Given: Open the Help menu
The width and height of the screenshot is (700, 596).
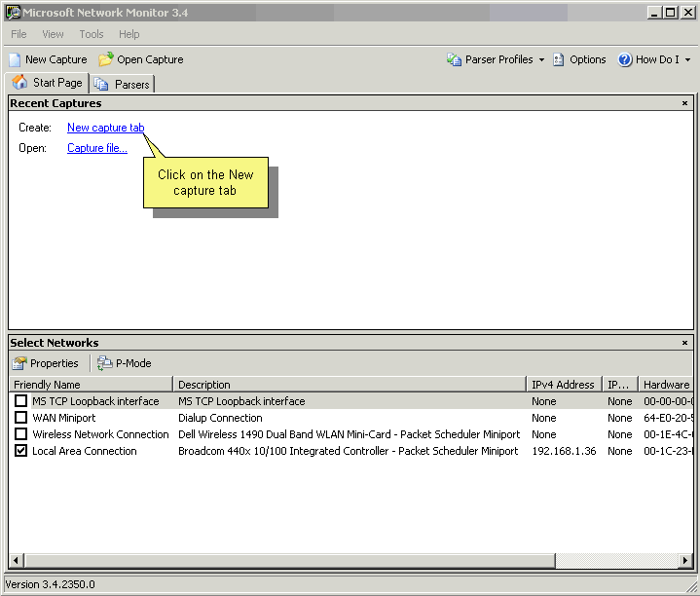Looking at the screenshot, I should point(129,34).
